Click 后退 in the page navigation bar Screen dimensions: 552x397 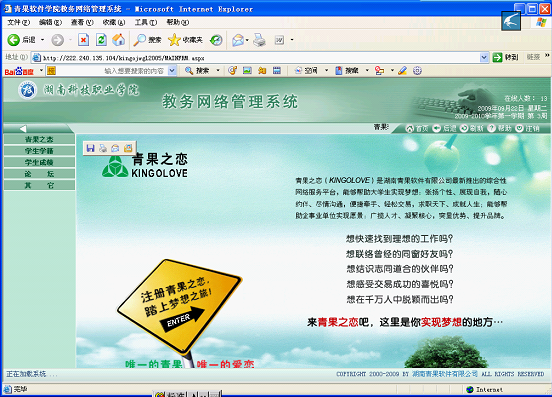tap(444, 129)
